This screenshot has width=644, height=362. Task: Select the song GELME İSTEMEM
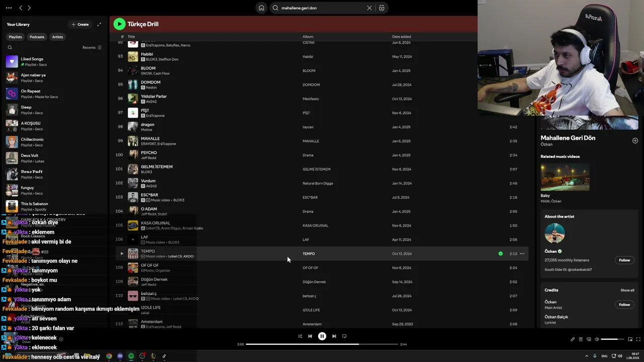click(x=156, y=167)
